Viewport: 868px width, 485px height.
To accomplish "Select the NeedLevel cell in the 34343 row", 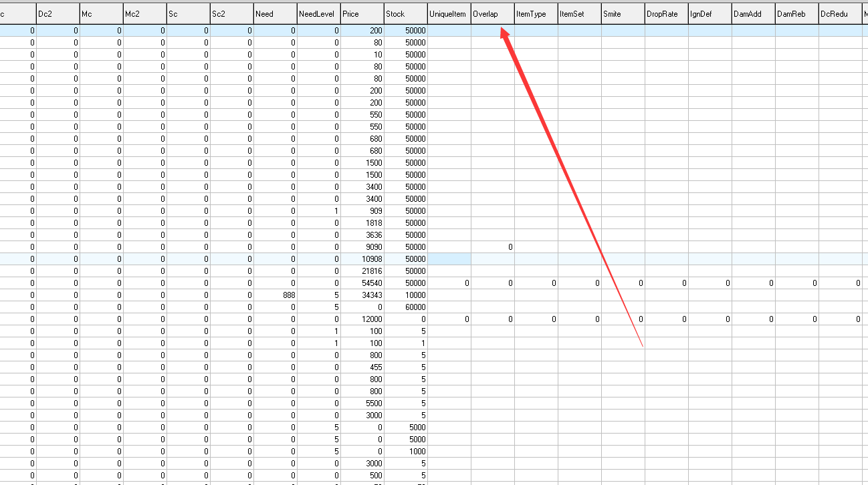I will coord(319,295).
